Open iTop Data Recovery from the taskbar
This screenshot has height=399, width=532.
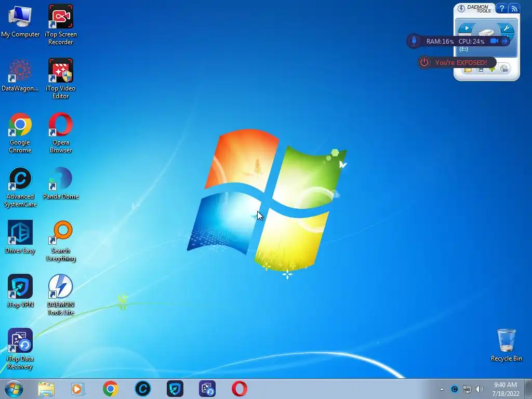click(207, 389)
